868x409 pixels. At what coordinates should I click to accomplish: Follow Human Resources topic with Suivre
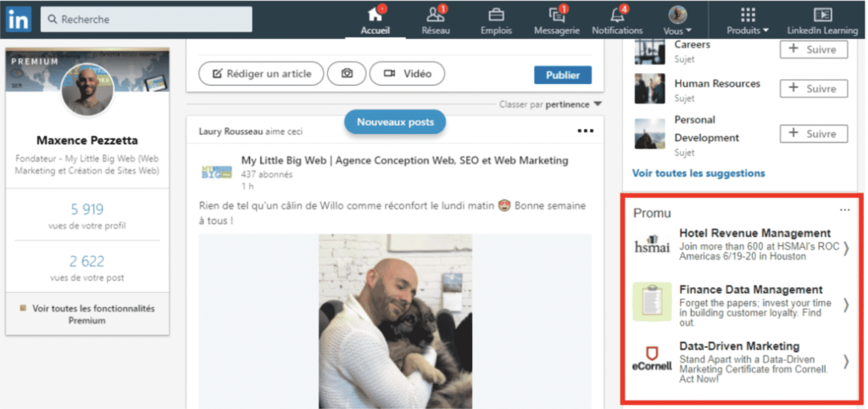click(x=814, y=88)
